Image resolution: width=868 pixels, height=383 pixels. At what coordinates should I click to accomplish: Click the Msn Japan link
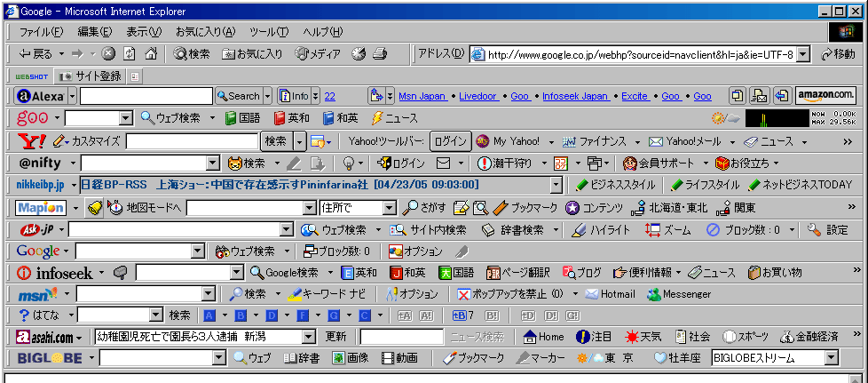[x=421, y=96]
